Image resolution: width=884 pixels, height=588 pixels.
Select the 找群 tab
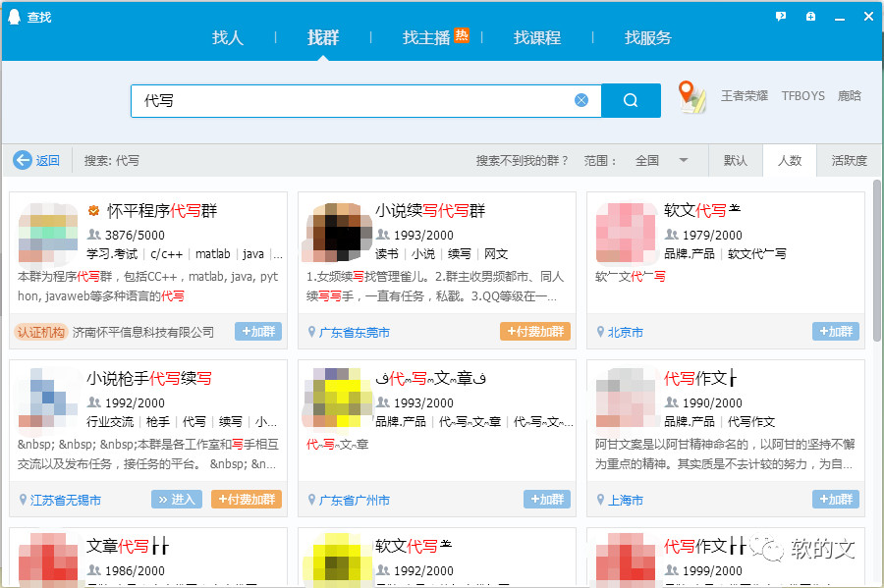click(x=323, y=37)
